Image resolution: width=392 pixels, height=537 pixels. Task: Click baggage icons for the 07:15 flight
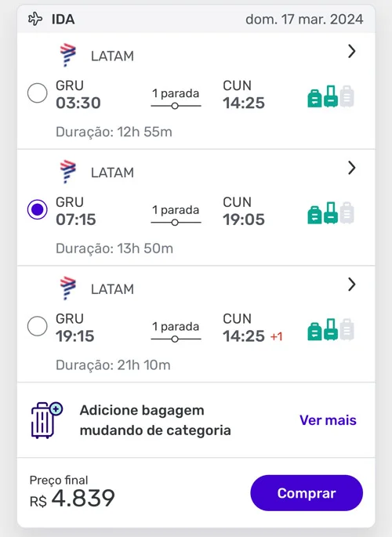coord(331,212)
